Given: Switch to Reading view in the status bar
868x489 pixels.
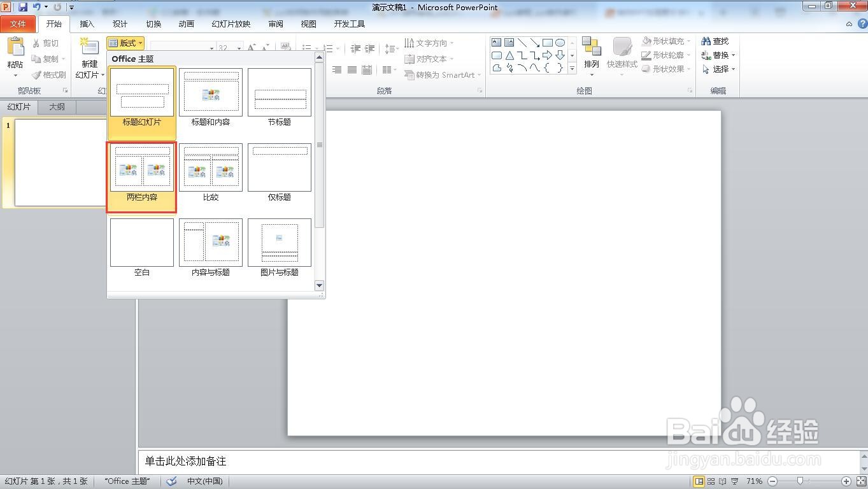Looking at the screenshot, I should 723,481.
